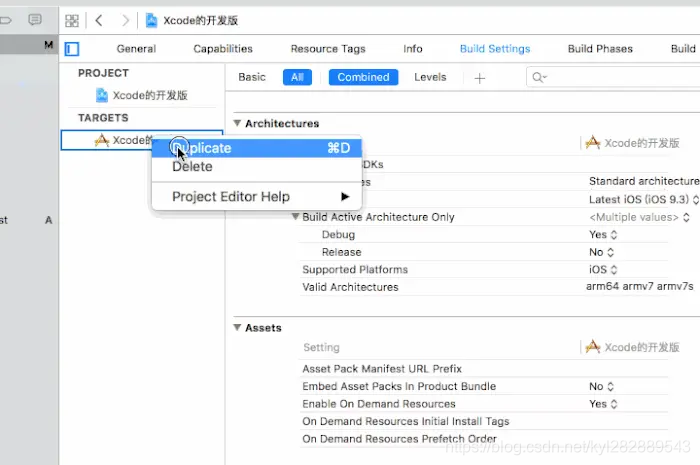Select the Build Settings tab

point(495,49)
